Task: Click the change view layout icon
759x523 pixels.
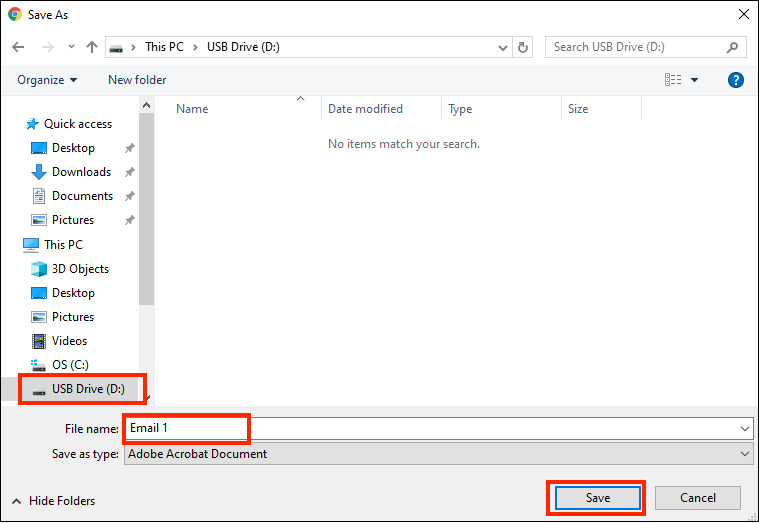Action: (x=673, y=80)
